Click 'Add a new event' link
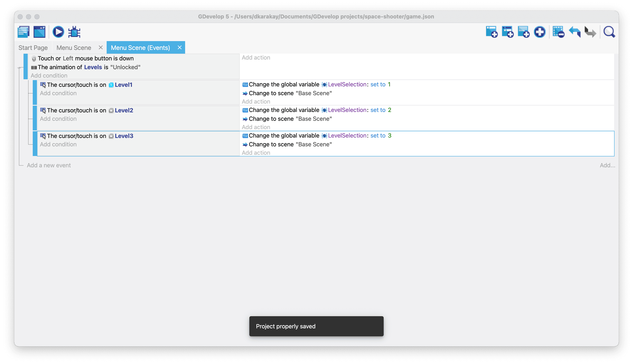The height and width of the screenshot is (364, 633). [49, 165]
